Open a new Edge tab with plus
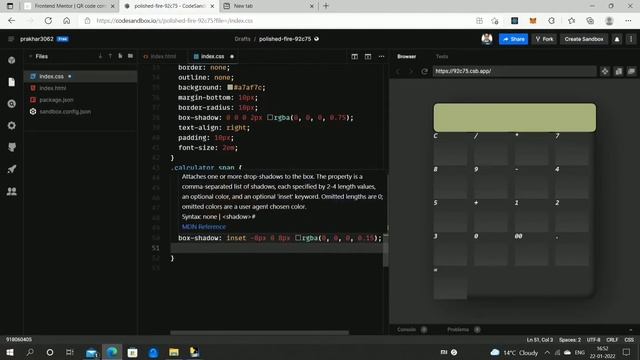 tap(326, 6)
